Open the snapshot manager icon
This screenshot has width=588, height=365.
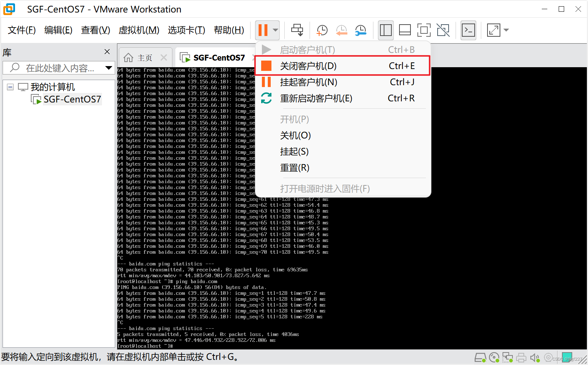(x=361, y=30)
